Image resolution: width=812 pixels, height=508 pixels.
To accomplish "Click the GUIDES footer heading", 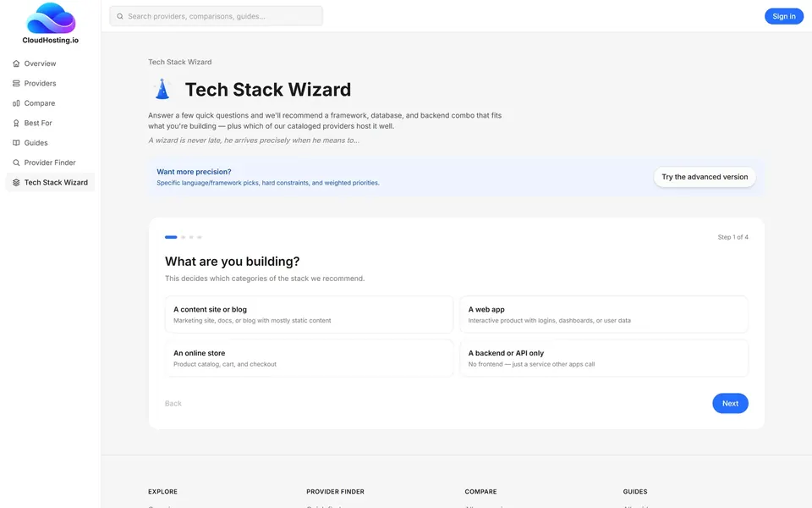I will [x=635, y=491].
